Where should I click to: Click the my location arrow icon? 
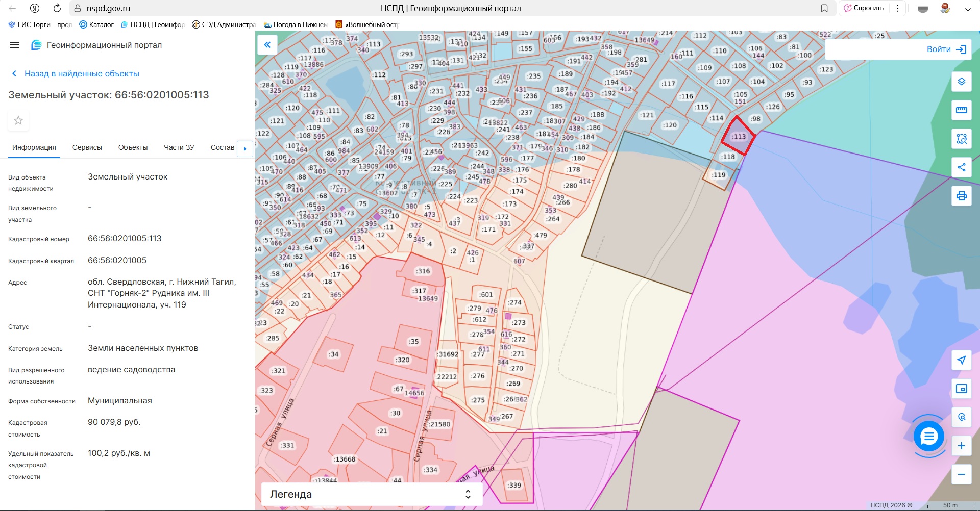[961, 360]
